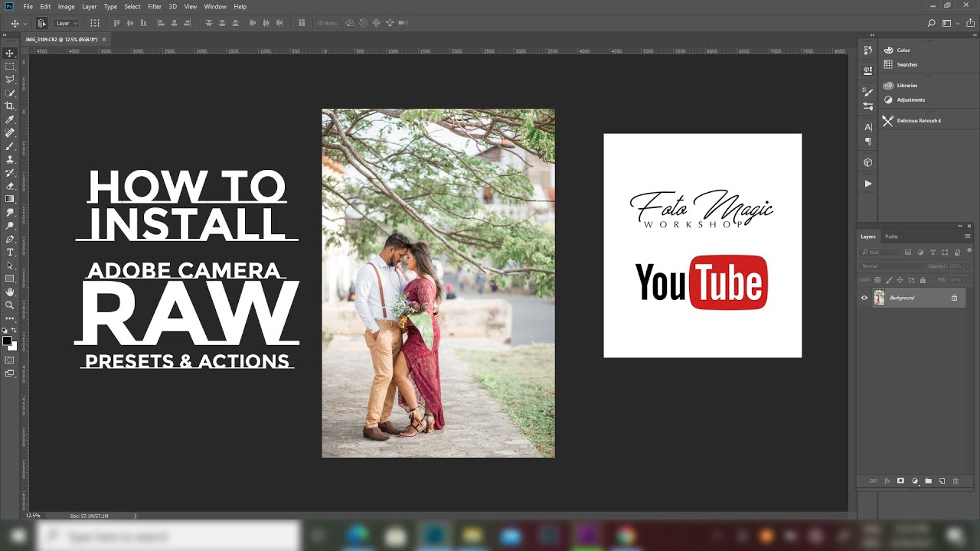Select the Quick Selection tool

(10, 93)
